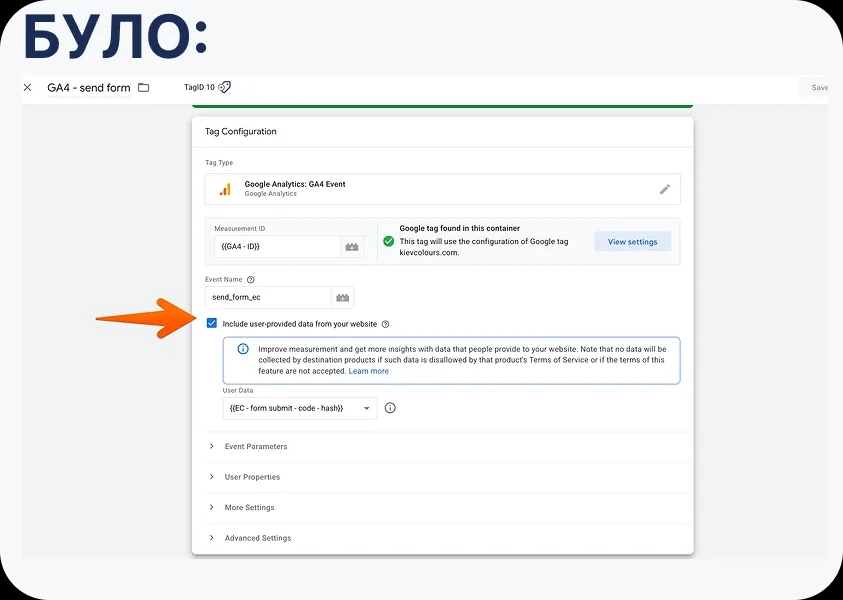The height and width of the screenshot is (600, 843).
Task: Edit the tag type with the pencil icon
Action: (665, 189)
